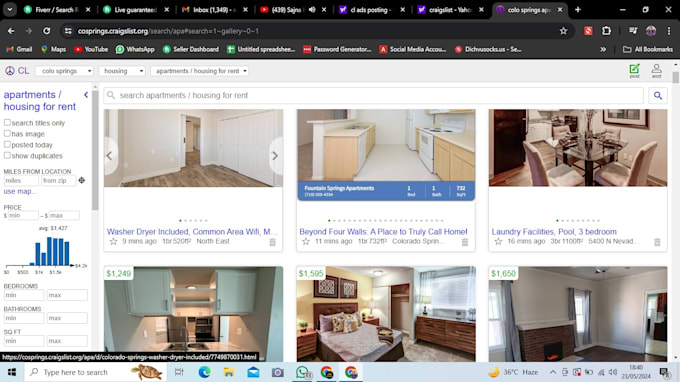
Task: Click the search apartments text field
Action: [x=373, y=95]
